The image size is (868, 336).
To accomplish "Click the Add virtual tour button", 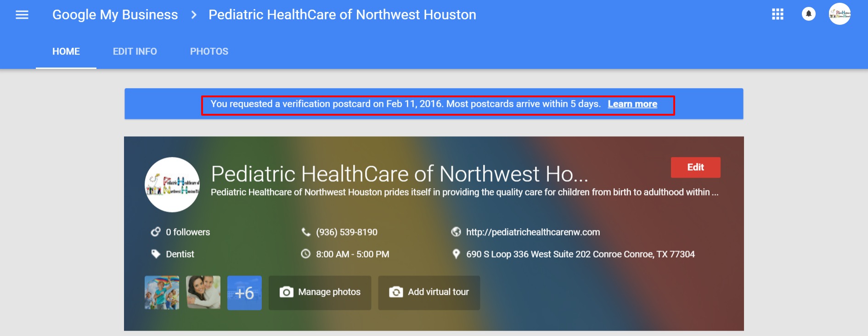I will 429,292.
